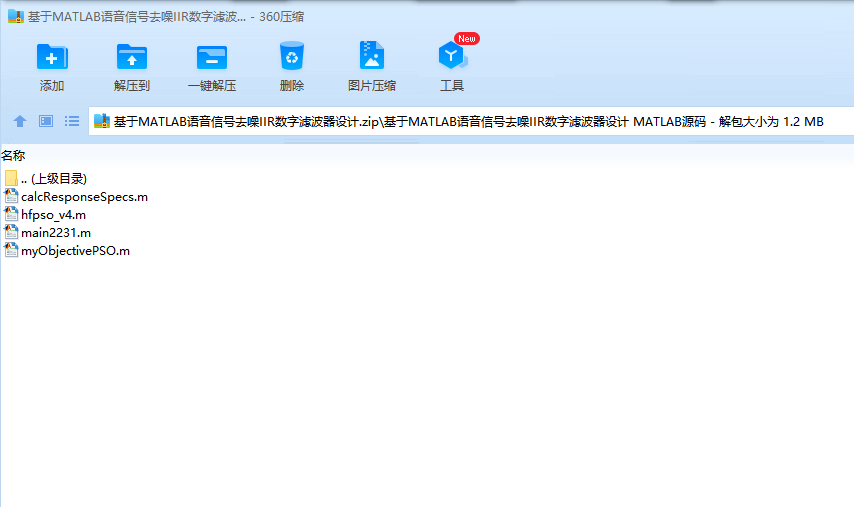The width and height of the screenshot is (854, 507).
Task: Open the Tools (工具) icon
Action: click(x=452, y=56)
